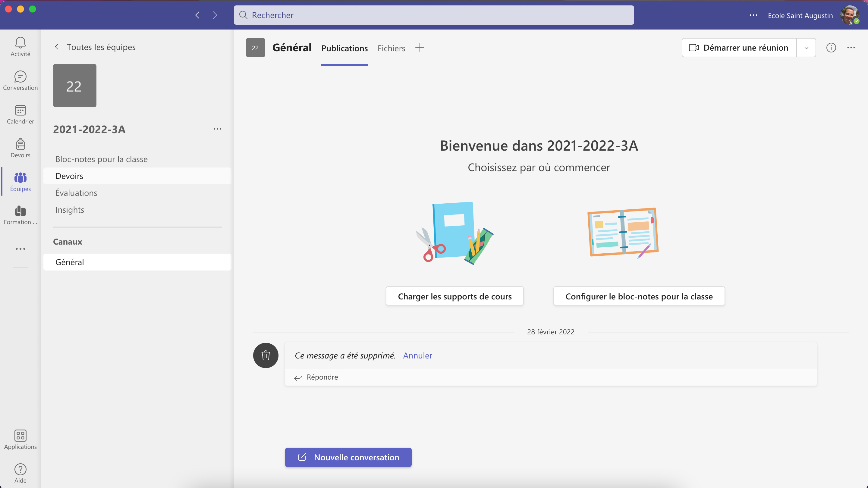Go forward with the navigation forward arrow
Screen dimensions: 868x488
click(215, 15)
